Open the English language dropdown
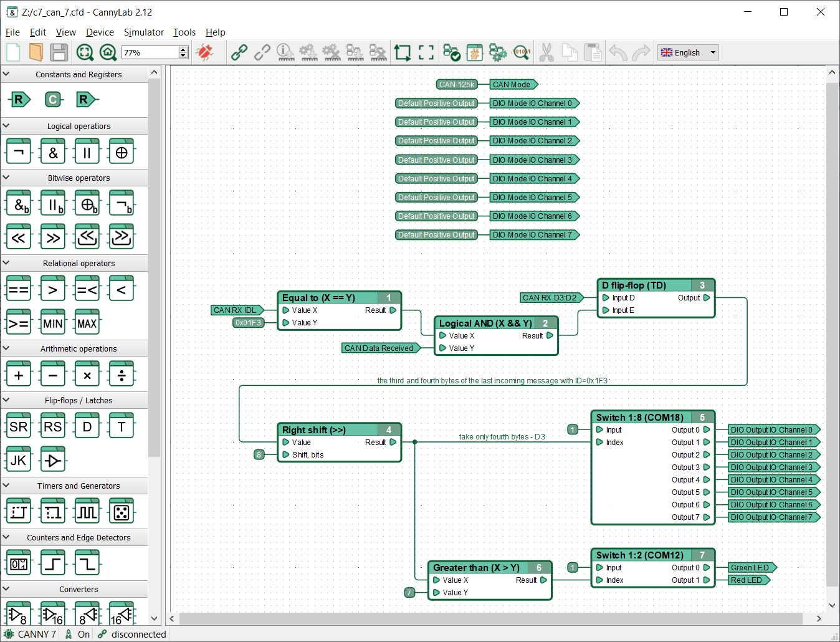840x642 pixels. 687,52
